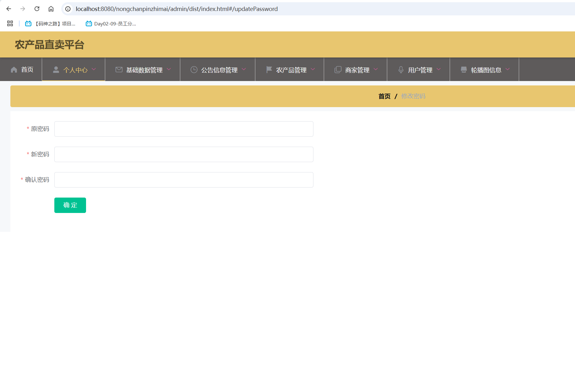
Task: Click the 农产品直卖平台 header title
Action: coord(50,45)
